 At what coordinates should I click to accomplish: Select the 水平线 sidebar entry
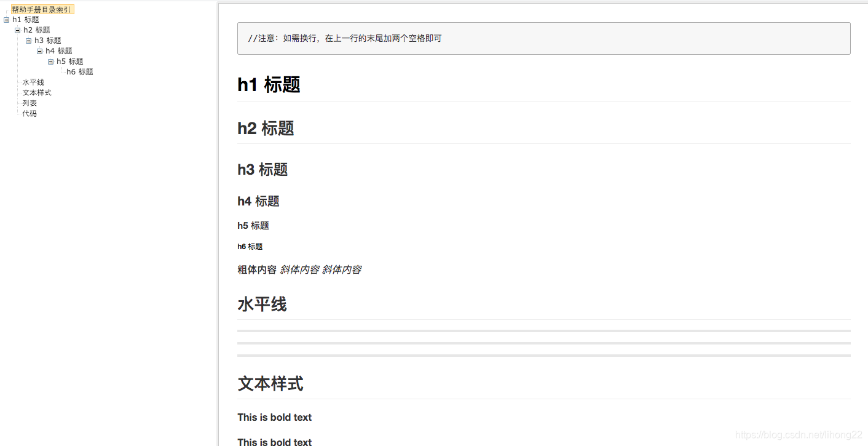pyautogui.click(x=33, y=82)
